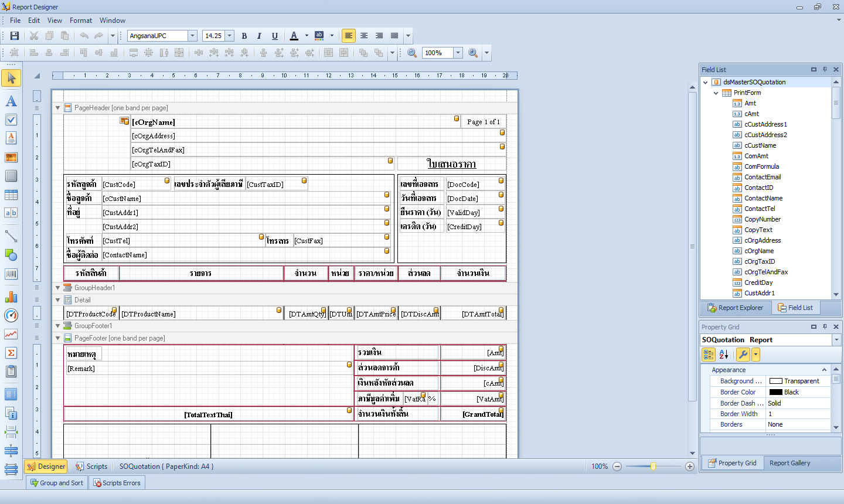Click the Save icon in the toolbar

[15, 36]
